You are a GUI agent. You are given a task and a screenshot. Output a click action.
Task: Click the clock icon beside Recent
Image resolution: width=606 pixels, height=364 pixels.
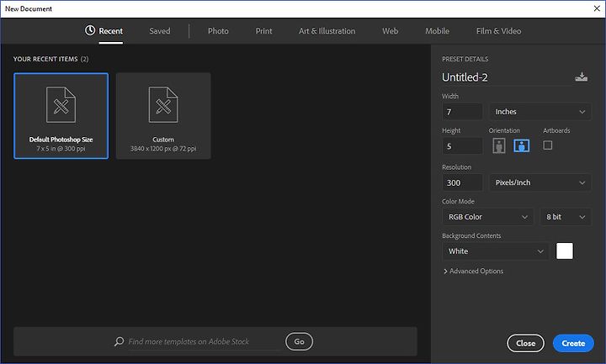[x=90, y=30]
